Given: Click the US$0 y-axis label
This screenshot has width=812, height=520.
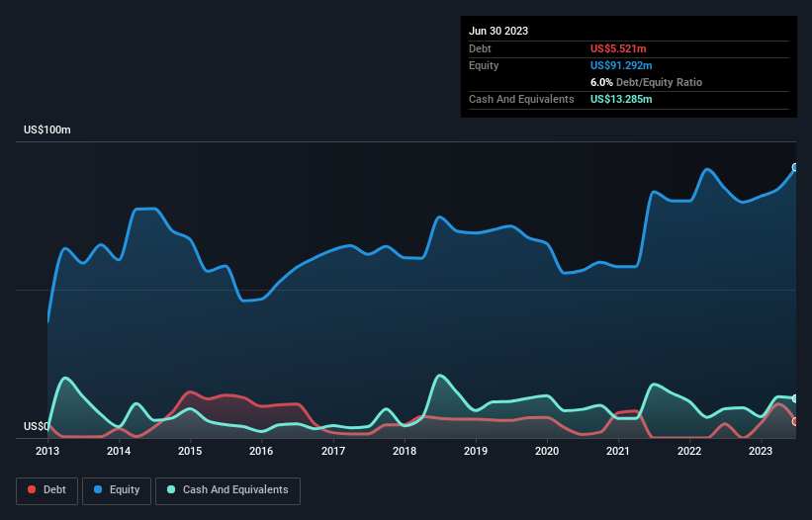Looking at the screenshot, I should tap(37, 427).
